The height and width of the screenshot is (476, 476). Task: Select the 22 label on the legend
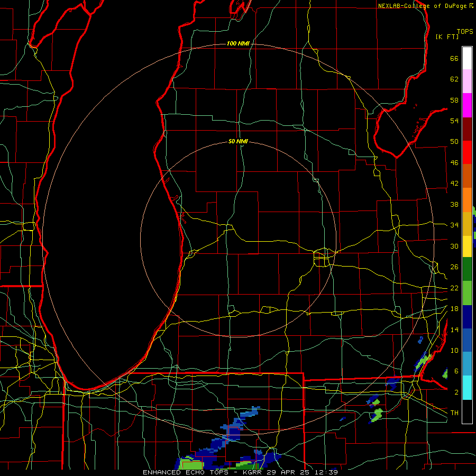(454, 288)
